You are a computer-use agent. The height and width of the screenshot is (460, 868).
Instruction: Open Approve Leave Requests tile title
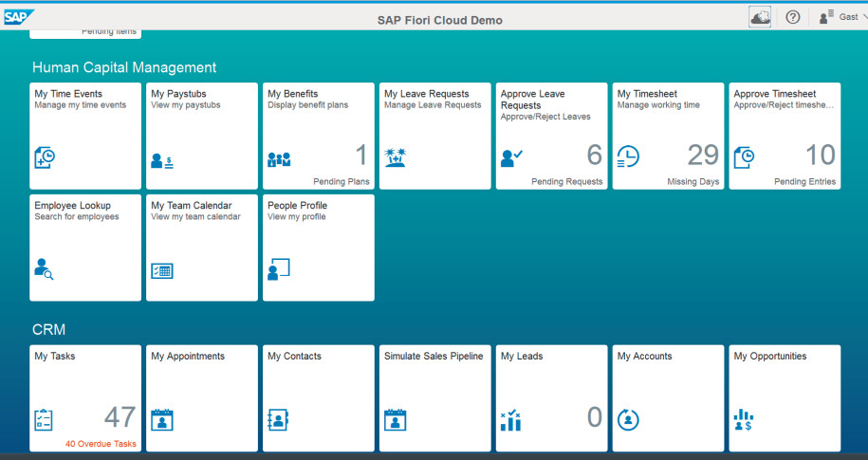click(532, 100)
